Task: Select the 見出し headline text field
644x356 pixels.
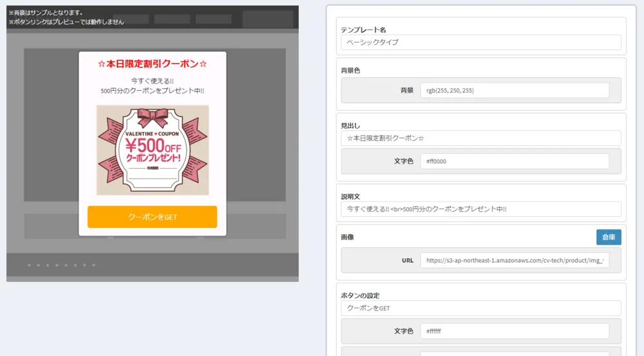Action: tap(480, 138)
